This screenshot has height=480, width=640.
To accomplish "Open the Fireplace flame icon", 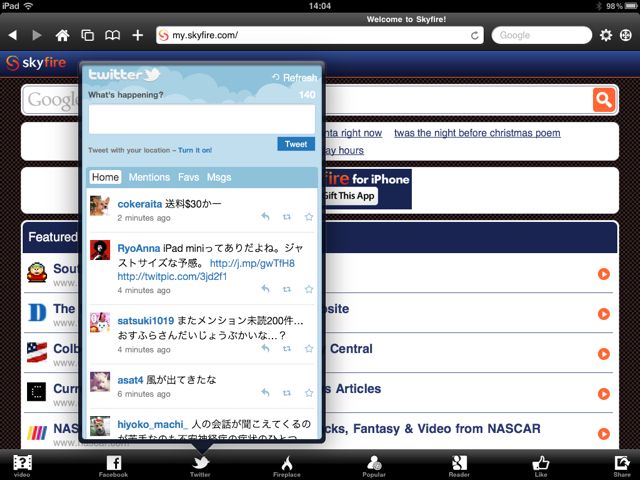I will coord(287,466).
